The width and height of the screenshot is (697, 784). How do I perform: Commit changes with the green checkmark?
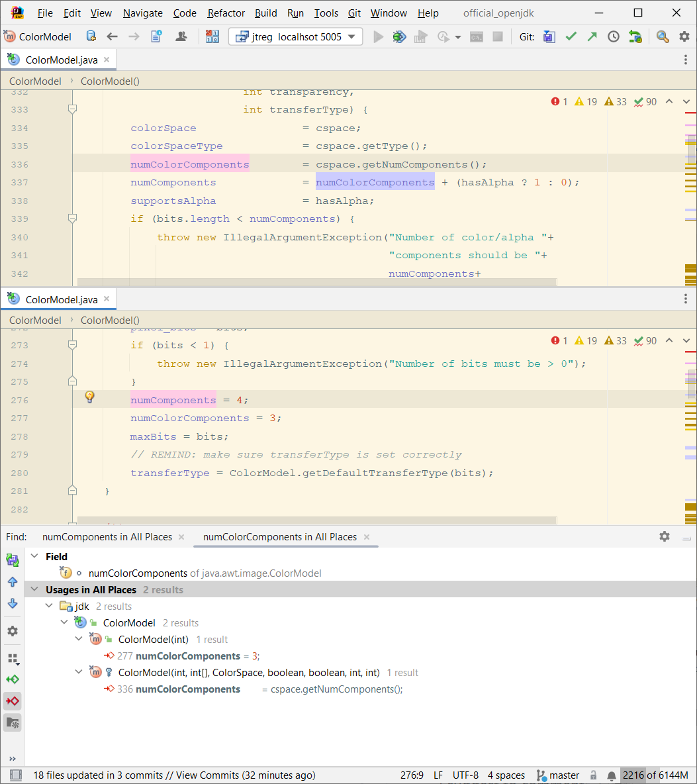point(571,36)
